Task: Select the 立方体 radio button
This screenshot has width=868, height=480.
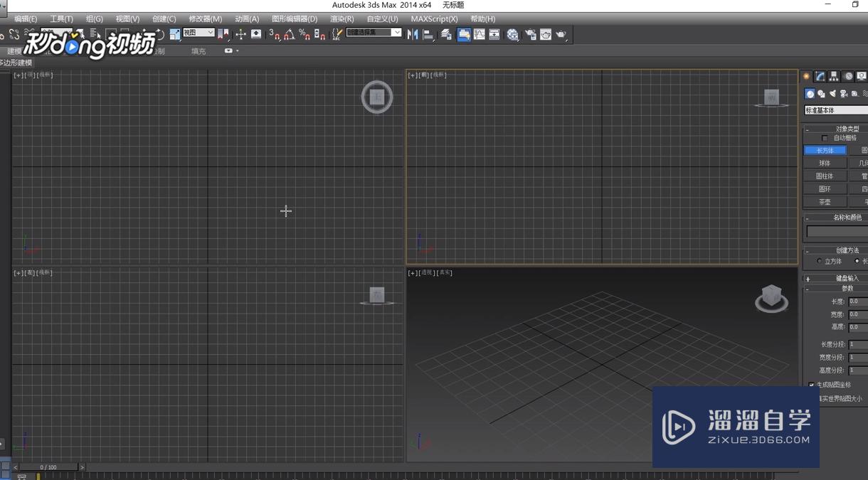Action: point(820,262)
